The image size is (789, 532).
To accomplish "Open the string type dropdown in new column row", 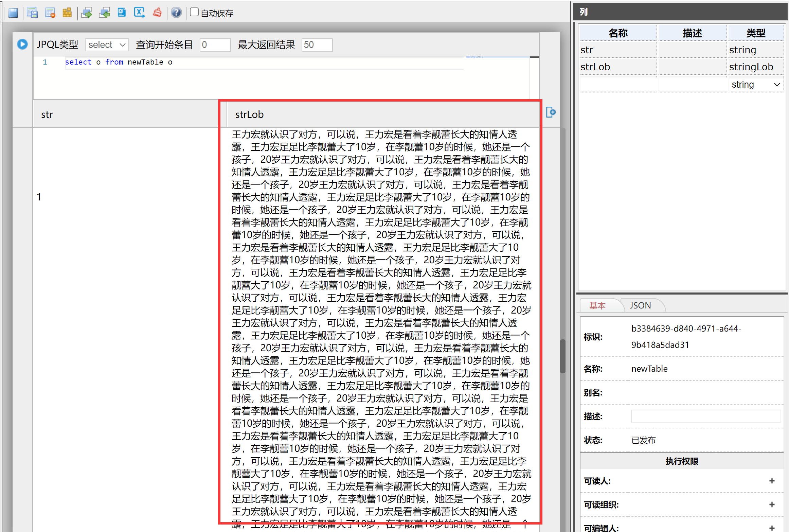I will click(755, 85).
